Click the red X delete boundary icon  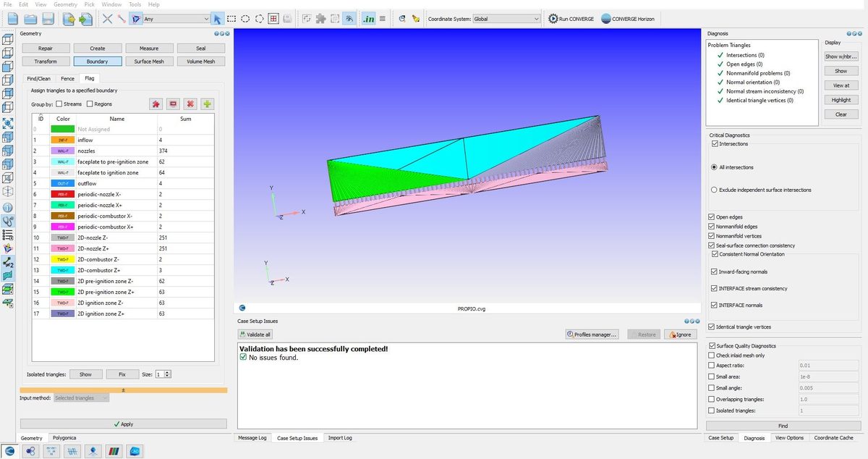click(x=190, y=104)
